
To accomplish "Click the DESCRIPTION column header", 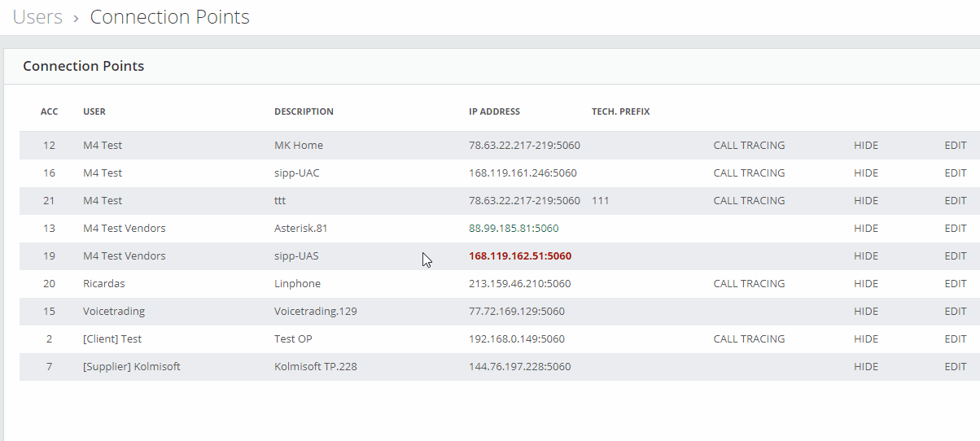I will coord(304,111).
